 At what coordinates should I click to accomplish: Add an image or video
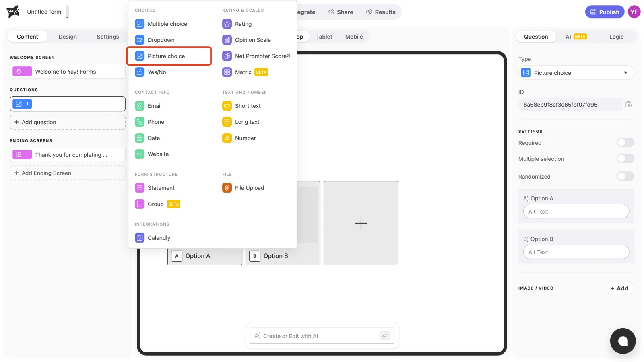point(620,288)
